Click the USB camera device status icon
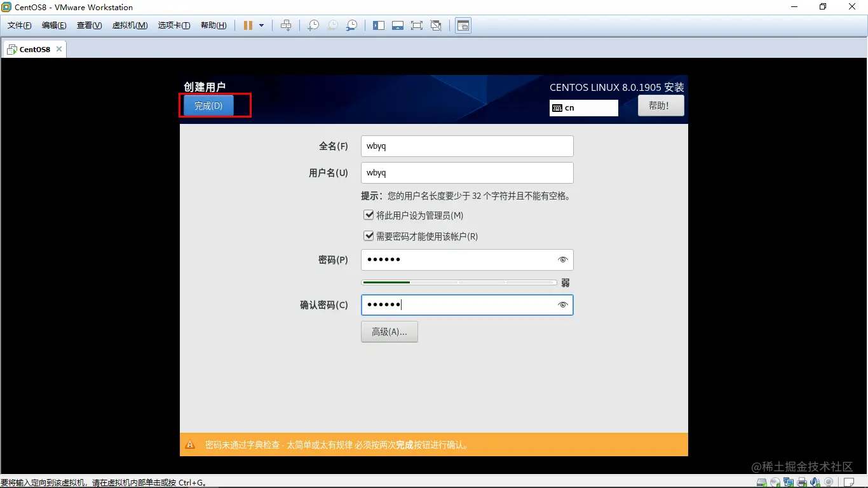The width and height of the screenshot is (868, 488). tap(829, 482)
